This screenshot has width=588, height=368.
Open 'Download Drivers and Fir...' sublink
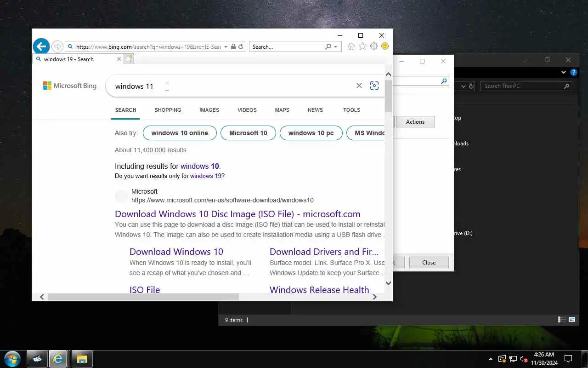click(x=324, y=252)
